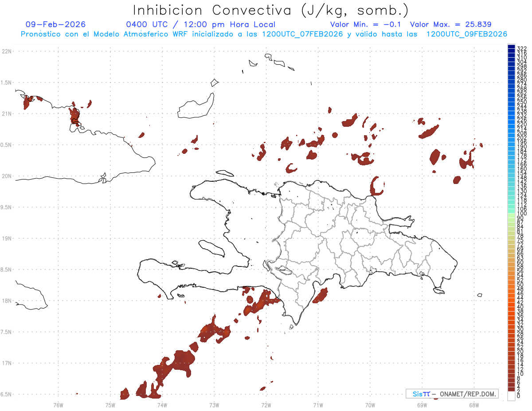The image size is (532, 411).
Task: Click the 'SisTT - ONAMET/REP.DOM.' credit box
Action: click(x=452, y=394)
